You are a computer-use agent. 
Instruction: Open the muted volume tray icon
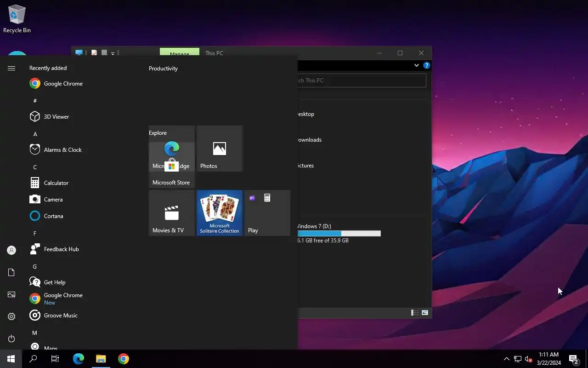tap(529, 359)
